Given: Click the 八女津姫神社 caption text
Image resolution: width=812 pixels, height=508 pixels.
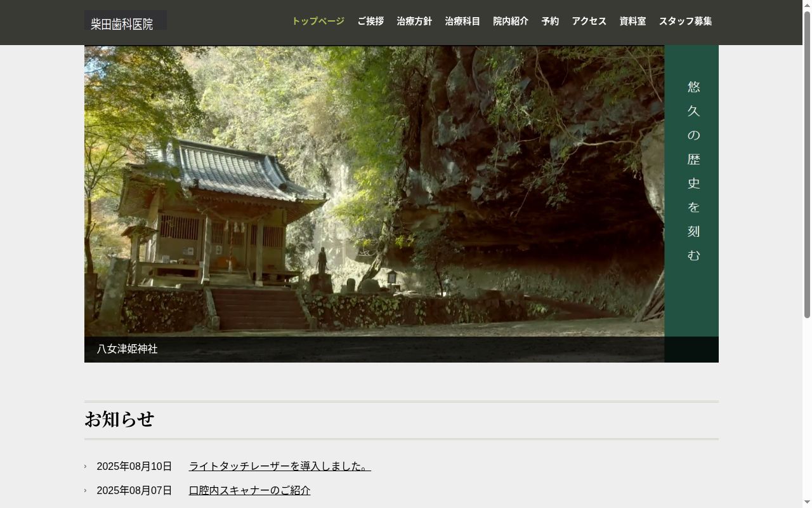Looking at the screenshot, I should coord(128,349).
